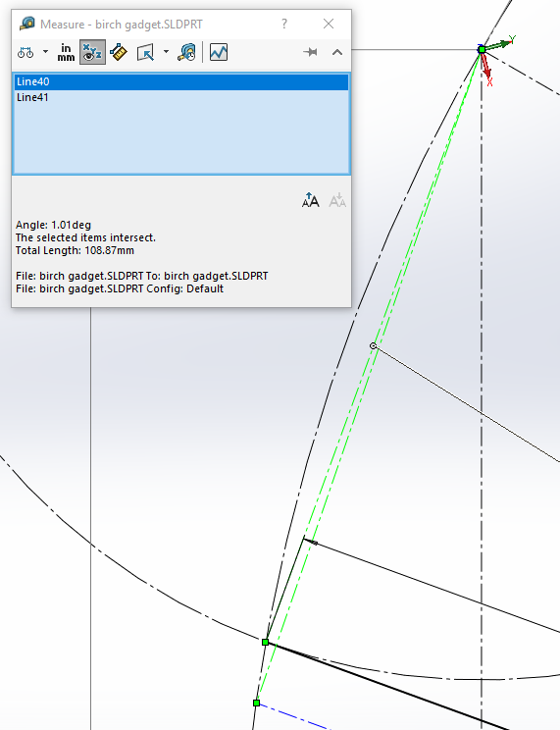Select Line40 in the selection list
The image size is (560, 730).
click(x=181, y=82)
